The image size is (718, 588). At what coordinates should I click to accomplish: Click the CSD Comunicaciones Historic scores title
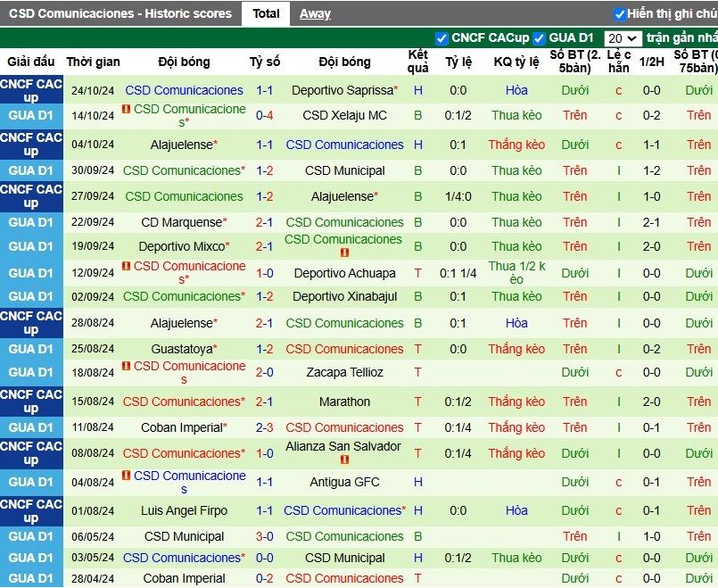(x=120, y=13)
